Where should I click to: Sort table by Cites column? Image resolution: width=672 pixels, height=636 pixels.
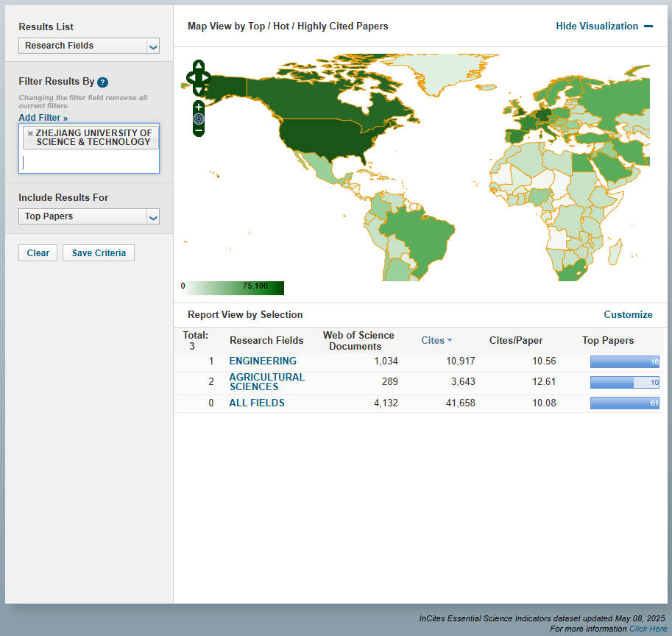[436, 340]
